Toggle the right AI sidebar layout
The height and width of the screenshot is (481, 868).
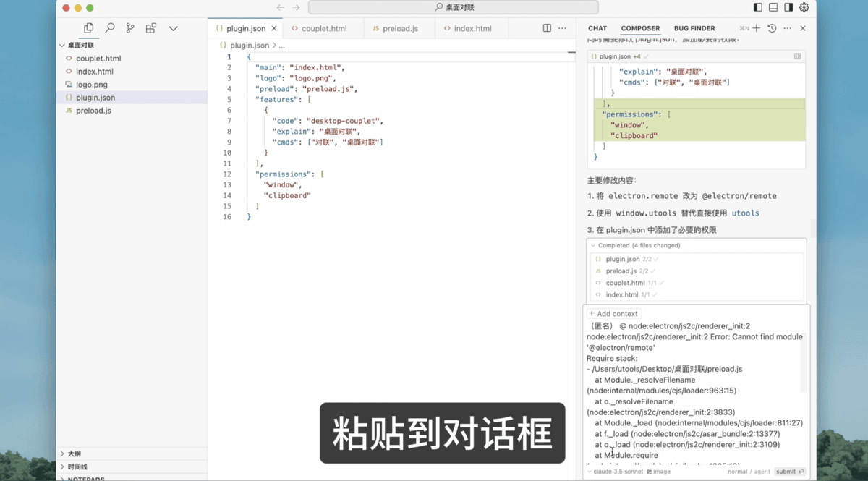[x=788, y=7]
